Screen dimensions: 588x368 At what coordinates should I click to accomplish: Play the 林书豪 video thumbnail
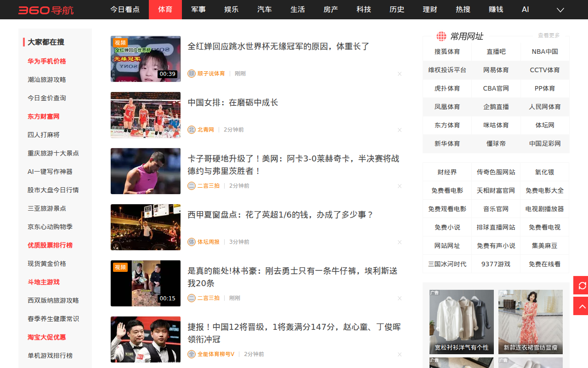pos(146,283)
